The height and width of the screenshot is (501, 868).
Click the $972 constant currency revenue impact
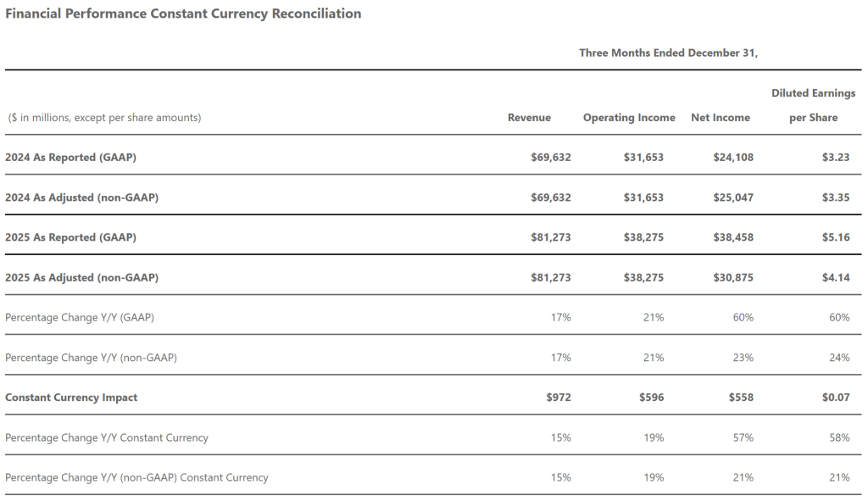(559, 397)
